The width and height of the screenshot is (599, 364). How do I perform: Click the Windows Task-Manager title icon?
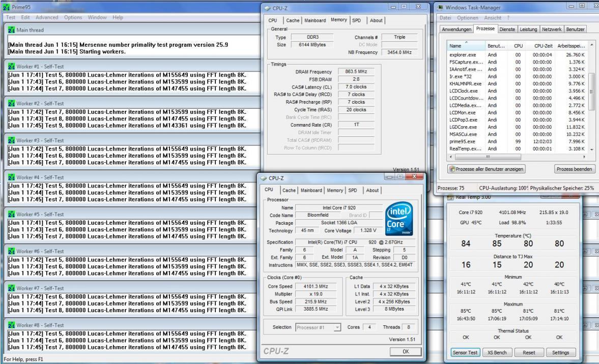point(440,7)
